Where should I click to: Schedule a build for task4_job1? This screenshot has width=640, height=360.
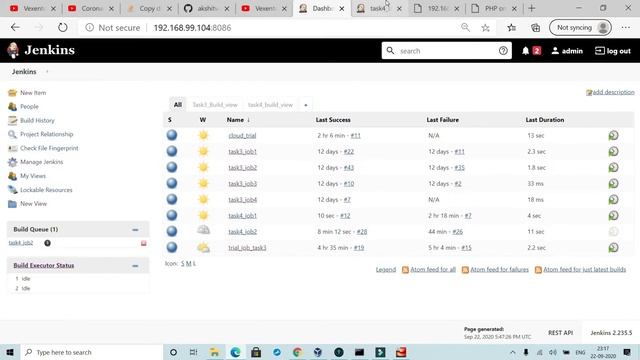click(x=613, y=216)
